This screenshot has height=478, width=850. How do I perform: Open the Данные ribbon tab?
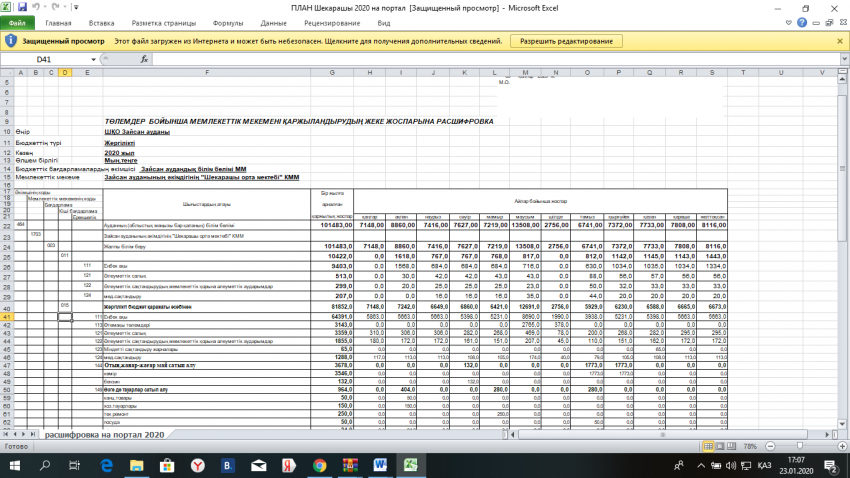273,23
